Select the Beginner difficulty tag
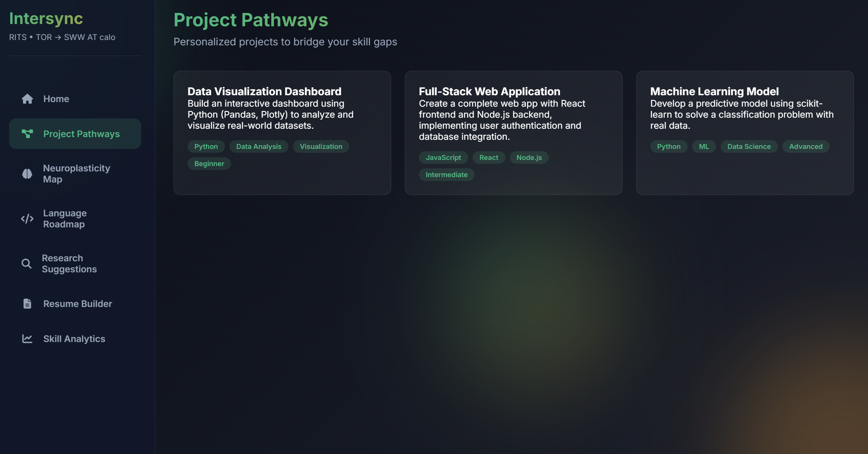This screenshot has width=868, height=454. tap(209, 164)
